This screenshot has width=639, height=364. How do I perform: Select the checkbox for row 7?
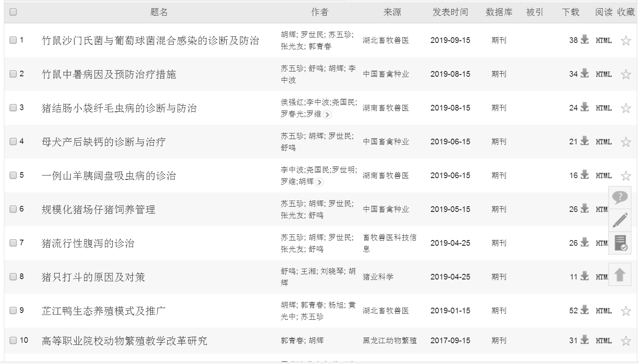click(13, 243)
